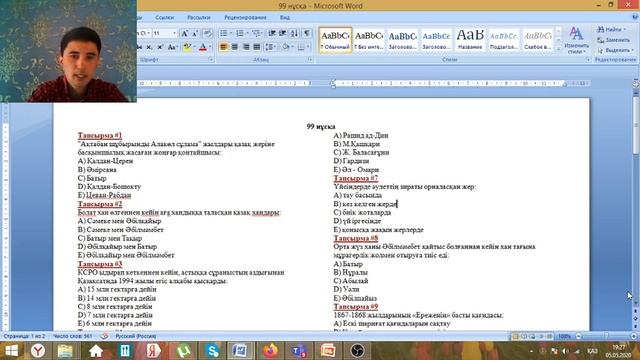
Task: Switch to the Рассылки tab
Action: [199, 18]
